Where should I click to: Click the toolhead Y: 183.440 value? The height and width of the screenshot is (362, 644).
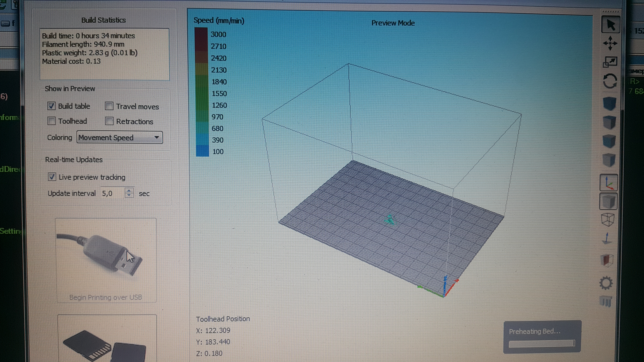(x=213, y=342)
